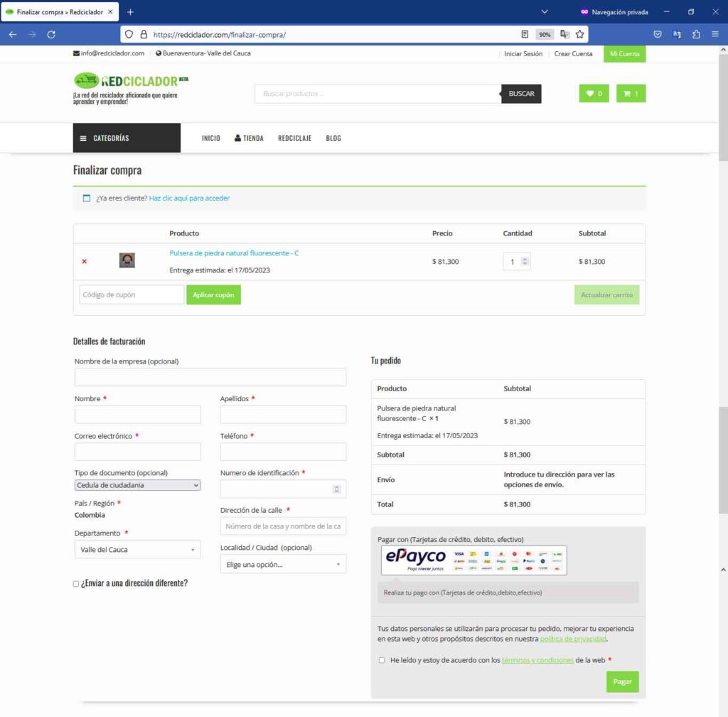Screen dimensions: 728x717
Task: Accept the terms and conditions checkbox
Action: tap(382, 660)
